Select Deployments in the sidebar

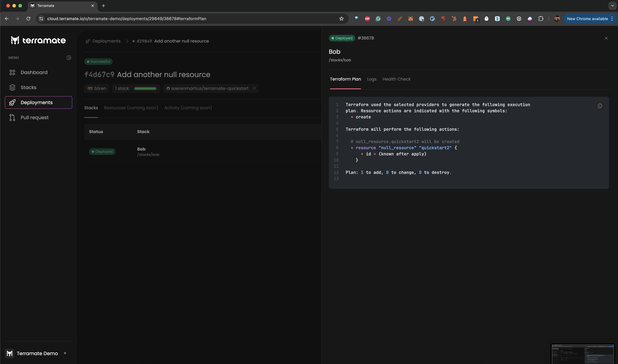tap(36, 102)
